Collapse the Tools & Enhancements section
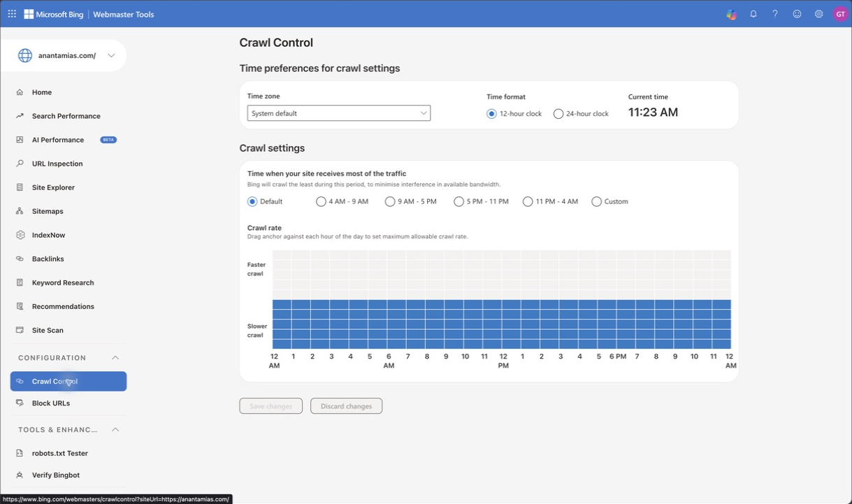Viewport: 852px width, 504px height. click(x=115, y=430)
